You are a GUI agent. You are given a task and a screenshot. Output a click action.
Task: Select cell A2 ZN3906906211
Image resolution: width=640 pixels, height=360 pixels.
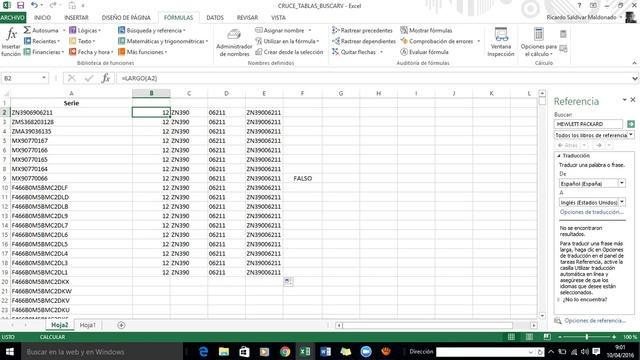point(71,112)
